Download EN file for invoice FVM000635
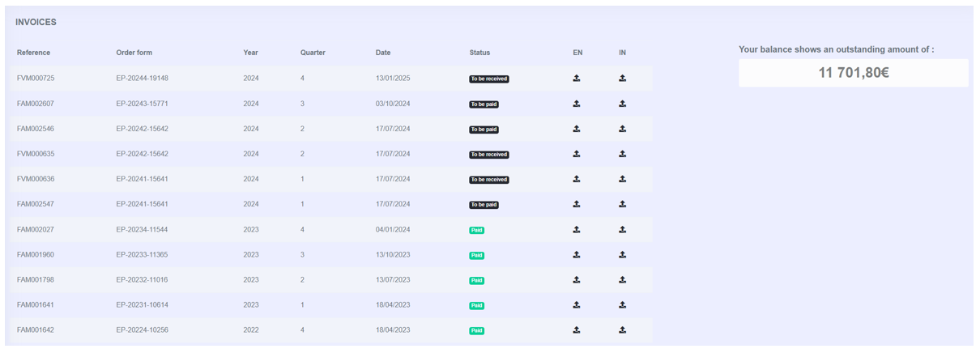The height and width of the screenshot is (353, 980). coord(577,154)
